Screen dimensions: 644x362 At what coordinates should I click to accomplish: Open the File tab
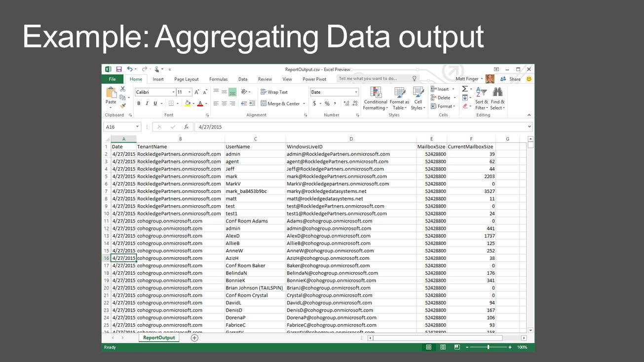click(x=113, y=79)
